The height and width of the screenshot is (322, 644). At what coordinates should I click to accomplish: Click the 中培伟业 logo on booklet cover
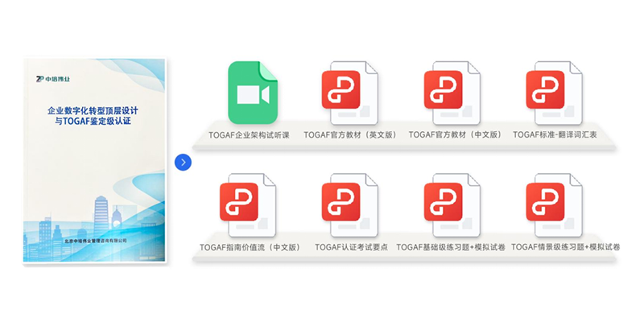[53, 79]
